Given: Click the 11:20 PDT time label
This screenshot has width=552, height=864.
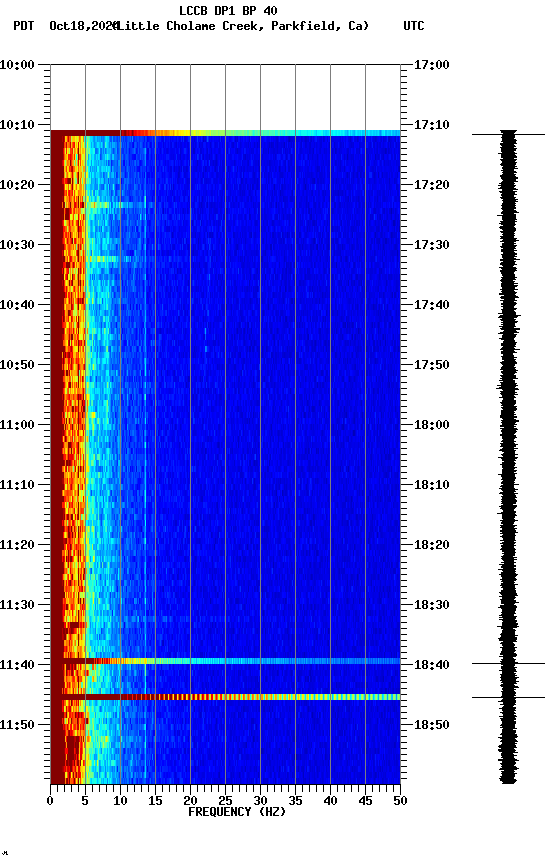Looking at the screenshot, I should tap(17, 546).
